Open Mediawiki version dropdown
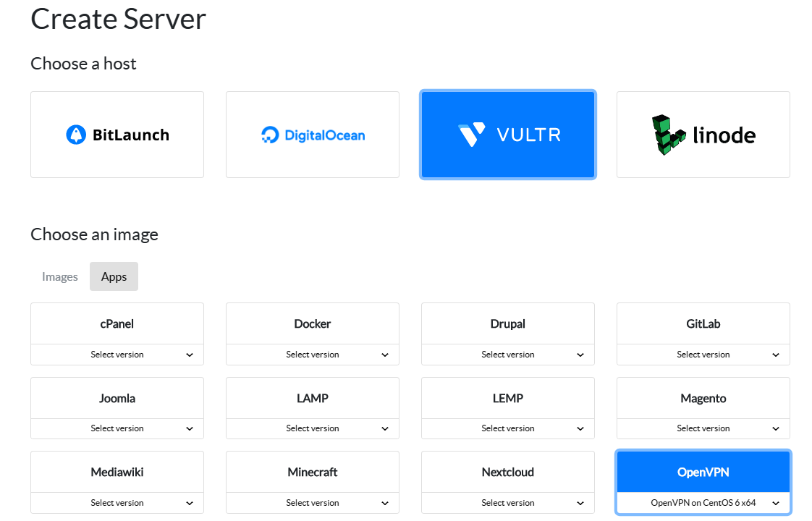This screenshot has width=812, height=521. click(x=117, y=503)
